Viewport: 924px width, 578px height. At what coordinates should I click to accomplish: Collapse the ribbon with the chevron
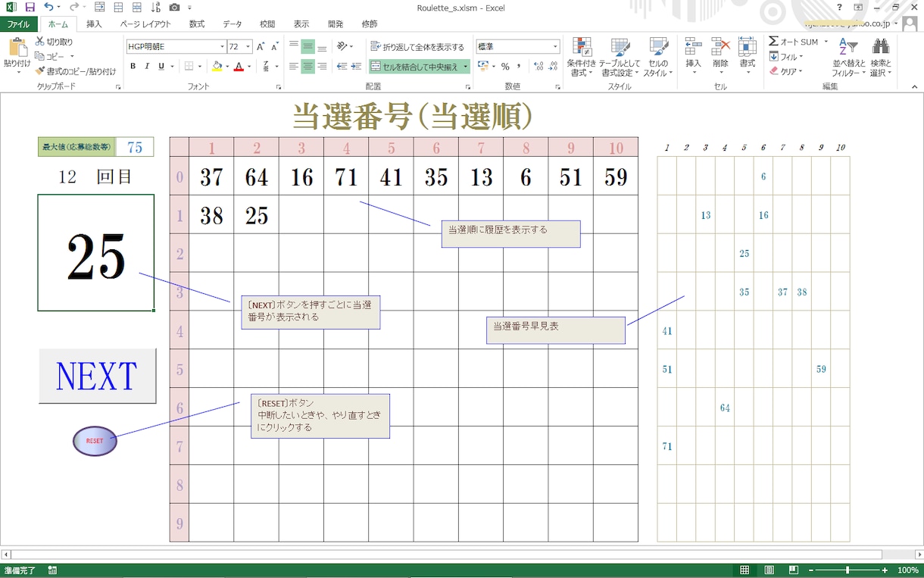click(914, 87)
